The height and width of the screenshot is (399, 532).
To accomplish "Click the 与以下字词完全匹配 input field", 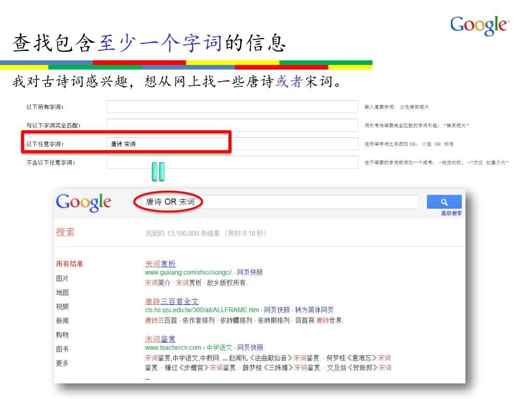I will tap(232, 125).
